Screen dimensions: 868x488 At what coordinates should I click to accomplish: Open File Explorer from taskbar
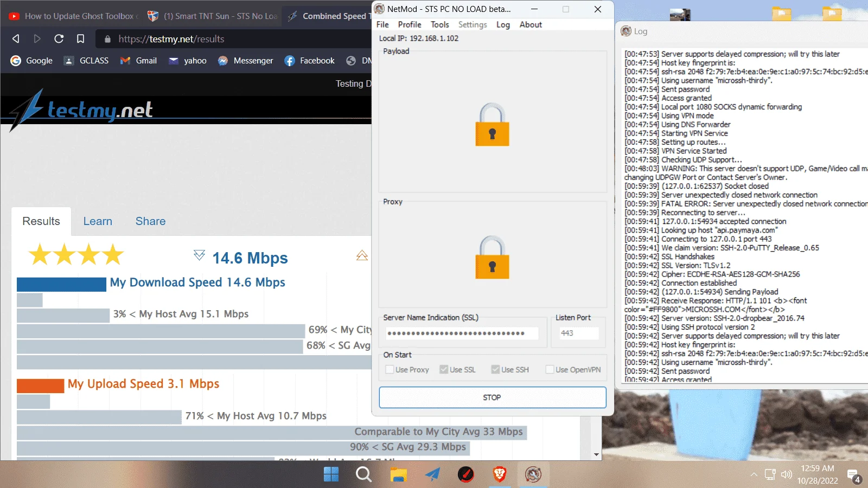click(398, 474)
